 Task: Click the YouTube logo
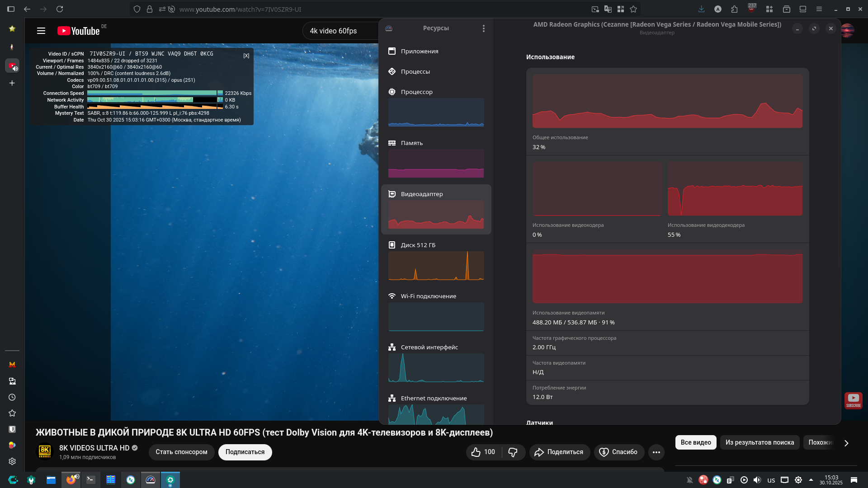tap(79, 31)
